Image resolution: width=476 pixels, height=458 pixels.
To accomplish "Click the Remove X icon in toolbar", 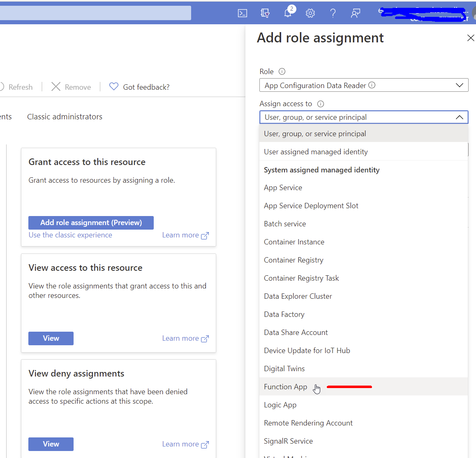I will pos(56,86).
